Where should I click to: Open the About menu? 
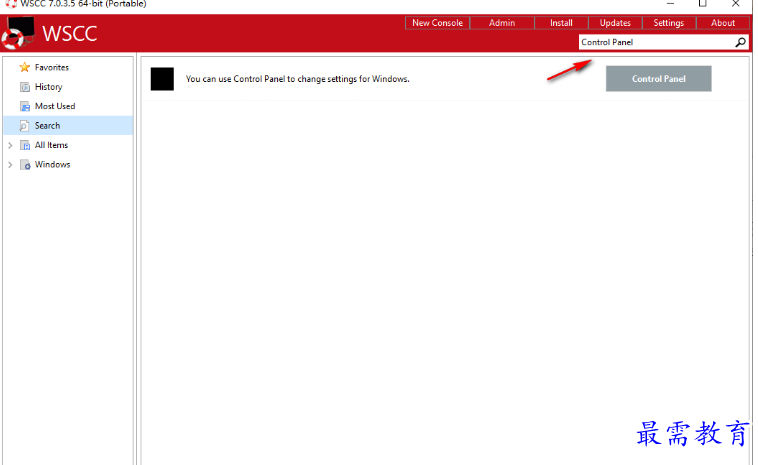[x=723, y=23]
